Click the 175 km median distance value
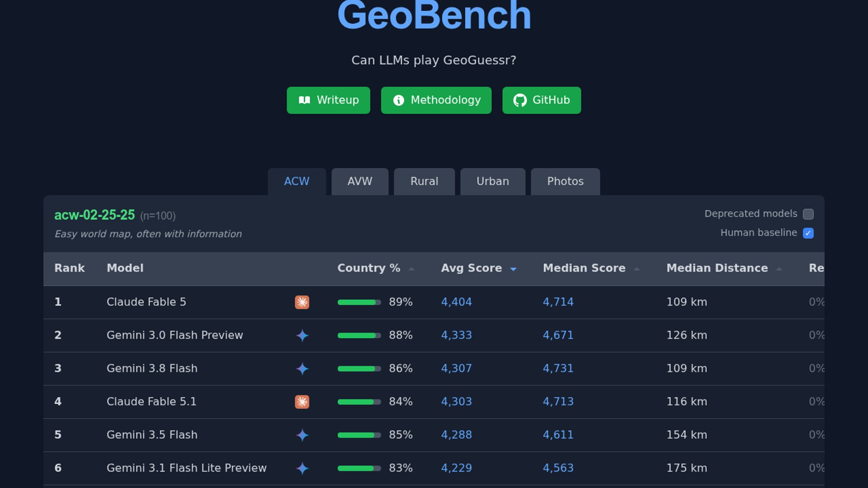868x488 pixels. 686,468
